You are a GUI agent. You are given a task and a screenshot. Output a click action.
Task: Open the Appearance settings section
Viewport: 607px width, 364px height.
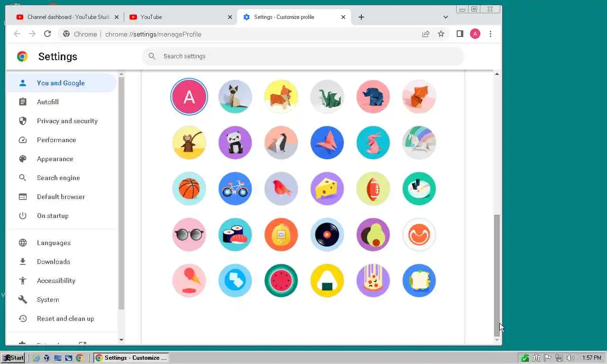[61, 159]
